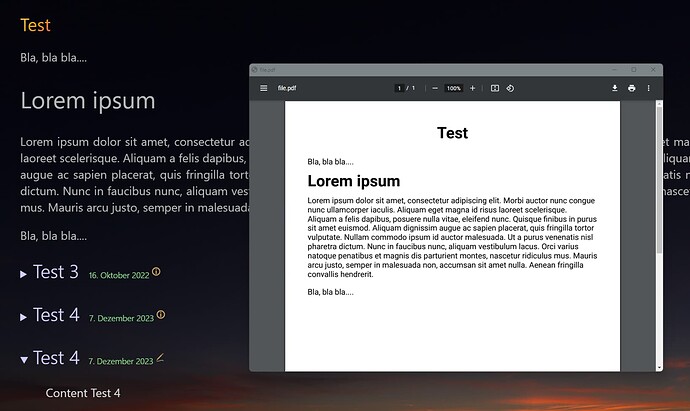The width and height of the screenshot is (690, 411).
Task: Rotate the PDF counterclockwise
Action: pos(510,88)
